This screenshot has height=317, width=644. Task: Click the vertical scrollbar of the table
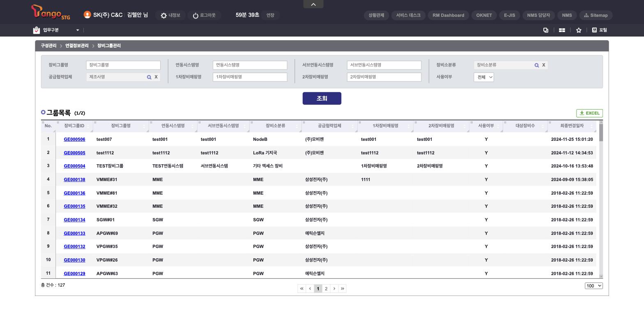click(x=601, y=133)
